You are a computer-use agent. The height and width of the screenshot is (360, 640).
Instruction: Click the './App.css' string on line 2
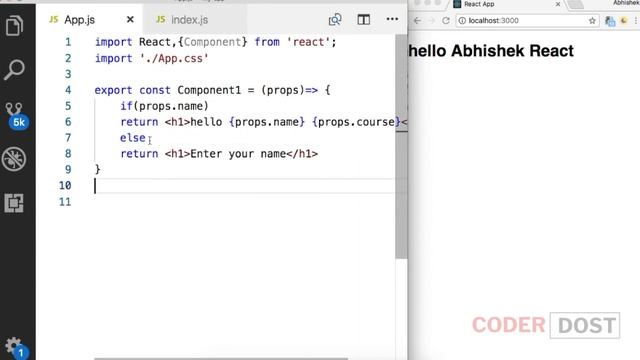[174, 58]
